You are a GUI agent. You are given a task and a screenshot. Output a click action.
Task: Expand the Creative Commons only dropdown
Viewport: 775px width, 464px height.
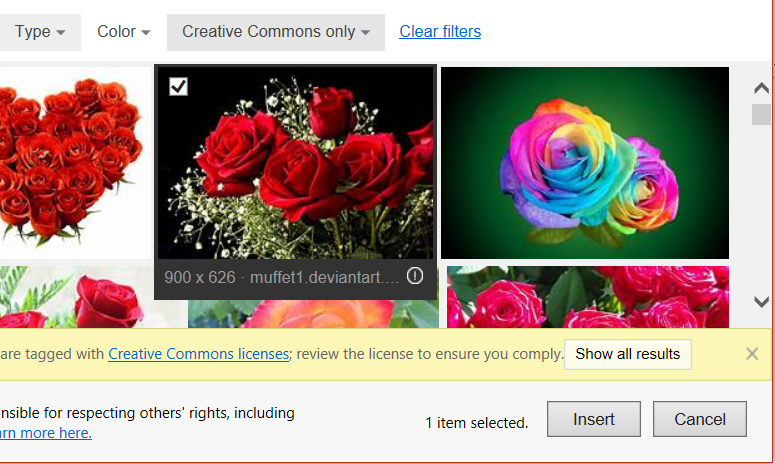(x=275, y=32)
